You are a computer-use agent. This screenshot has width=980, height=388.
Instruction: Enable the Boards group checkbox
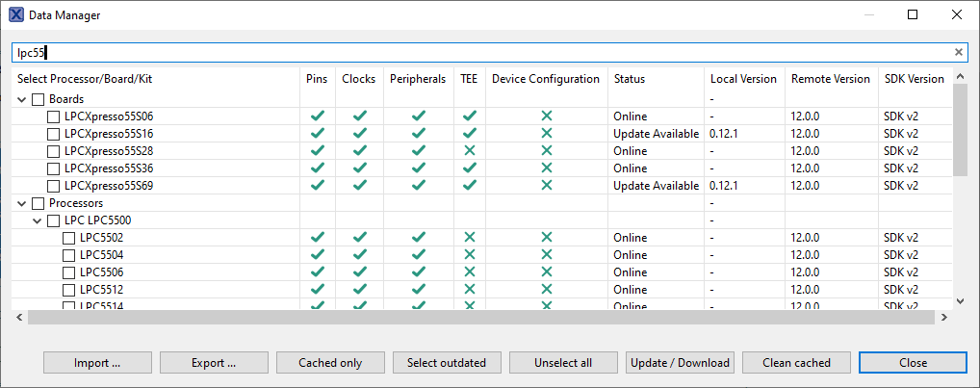click(39, 99)
